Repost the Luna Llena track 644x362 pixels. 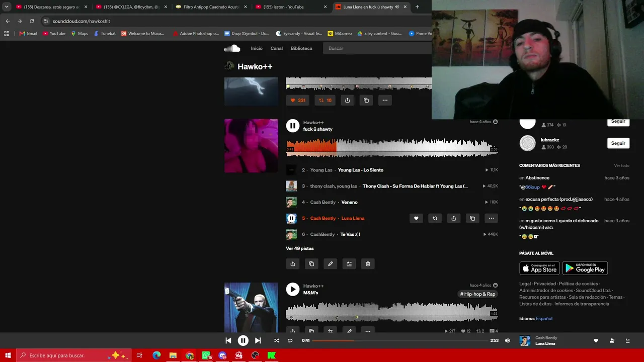click(435, 218)
